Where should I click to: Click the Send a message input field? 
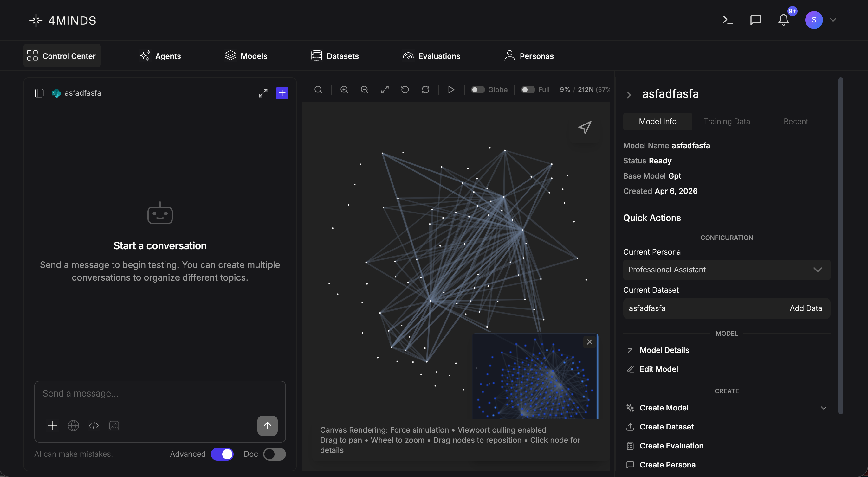[160, 394]
